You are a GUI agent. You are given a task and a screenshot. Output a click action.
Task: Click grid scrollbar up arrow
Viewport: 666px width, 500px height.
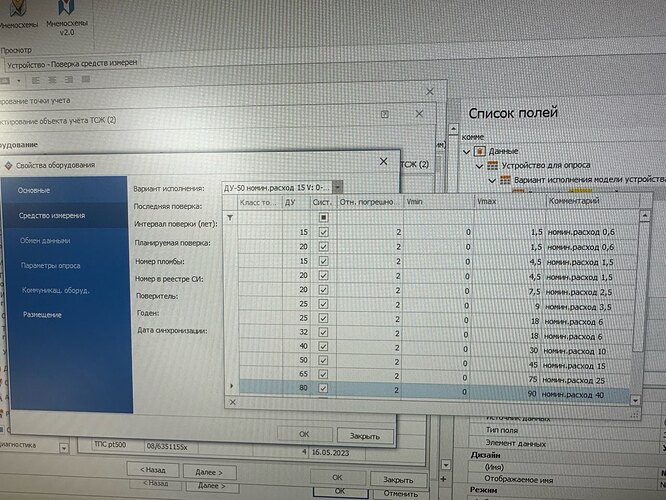click(x=645, y=215)
